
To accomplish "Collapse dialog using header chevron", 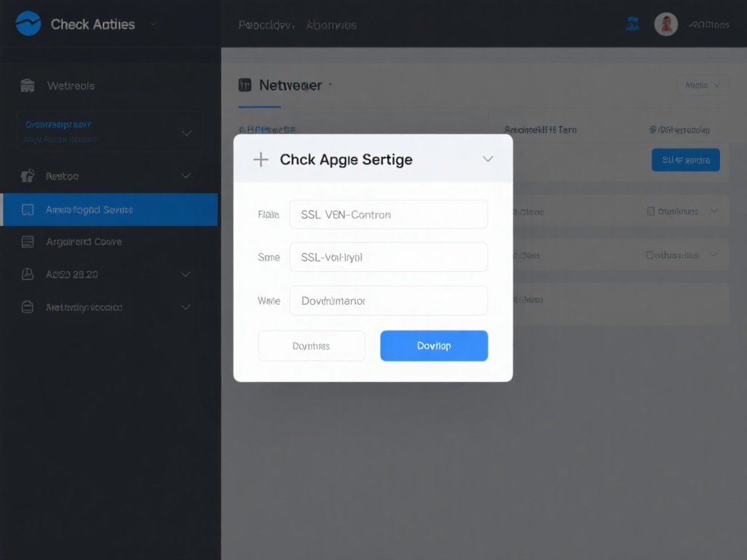I will (x=488, y=159).
